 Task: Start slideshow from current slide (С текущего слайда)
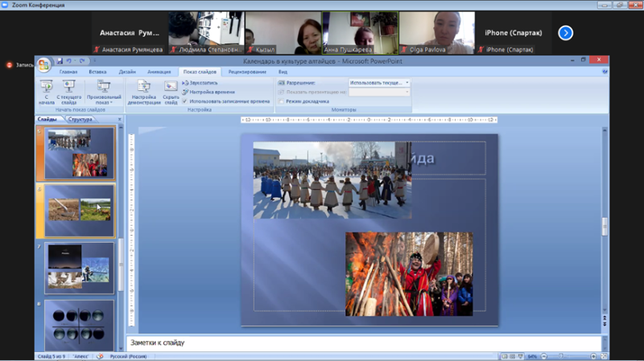pyautogui.click(x=69, y=92)
